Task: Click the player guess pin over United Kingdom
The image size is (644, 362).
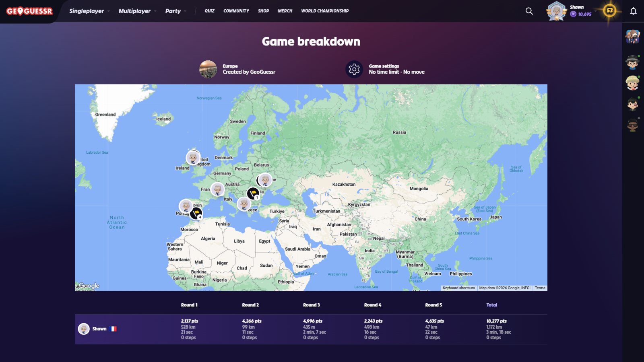Action: tap(193, 158)
